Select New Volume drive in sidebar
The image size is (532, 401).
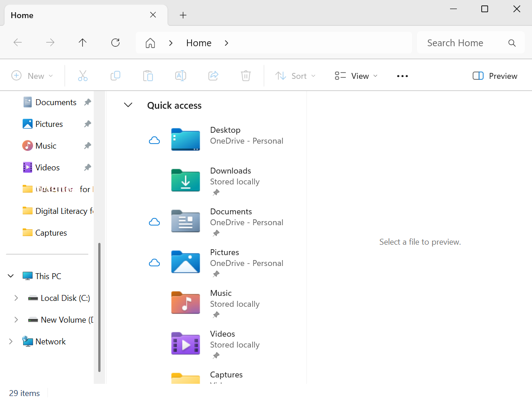point(67,319)
